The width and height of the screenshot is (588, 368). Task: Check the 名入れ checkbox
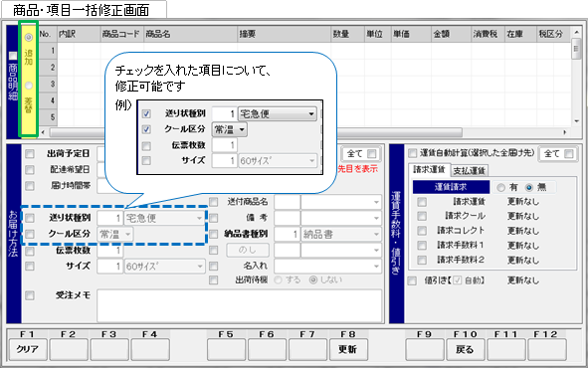click(x=213, y=267)
